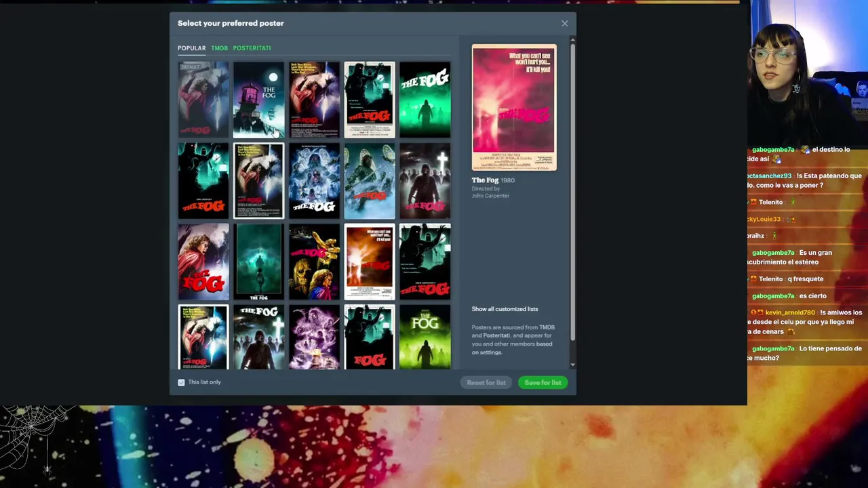Screen dimensions: 868x488
Task: Close the poster selection dialog
Action: (564, 23)
